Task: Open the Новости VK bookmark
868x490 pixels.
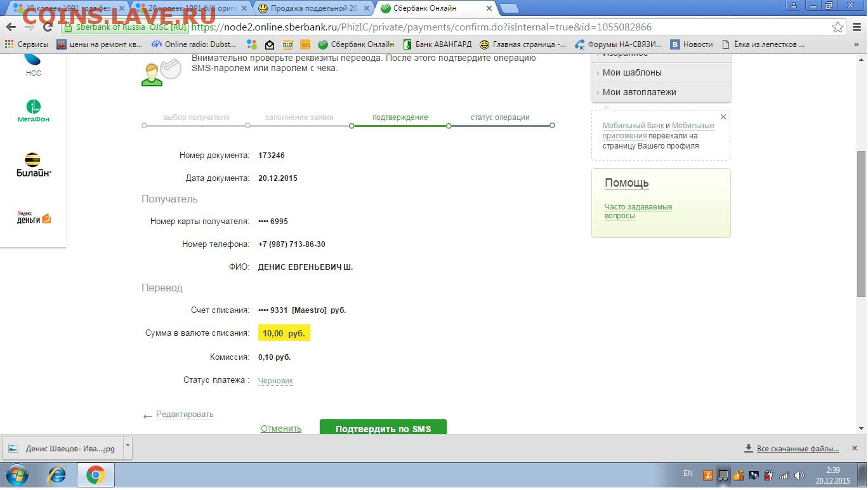Action: pyautogui.click(x=692, y=44)
